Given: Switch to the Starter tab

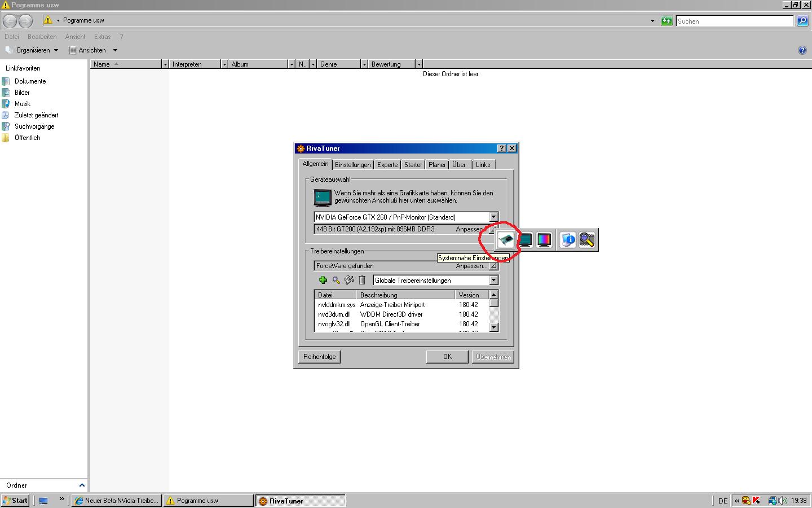Looking at the screenshot, I should click(413, 165).
